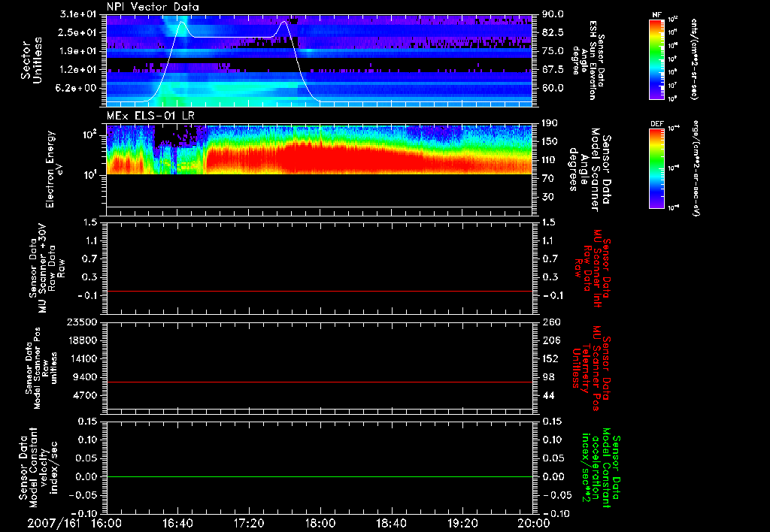
Task: Click the "1.2e+01" sector tick value
Action: pyautogui.click(x=78, y=70)
